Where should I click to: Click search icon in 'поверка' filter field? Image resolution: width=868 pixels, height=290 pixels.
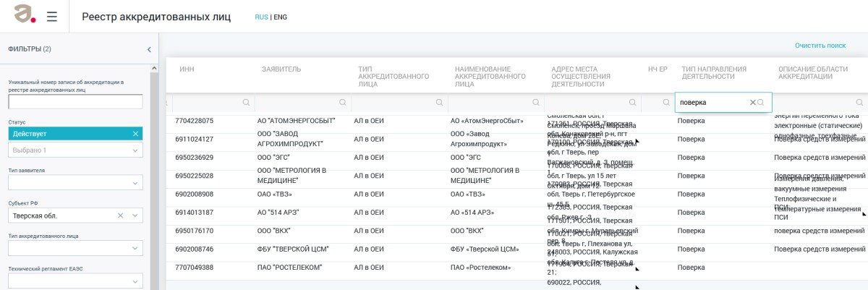tap(762, 103)
